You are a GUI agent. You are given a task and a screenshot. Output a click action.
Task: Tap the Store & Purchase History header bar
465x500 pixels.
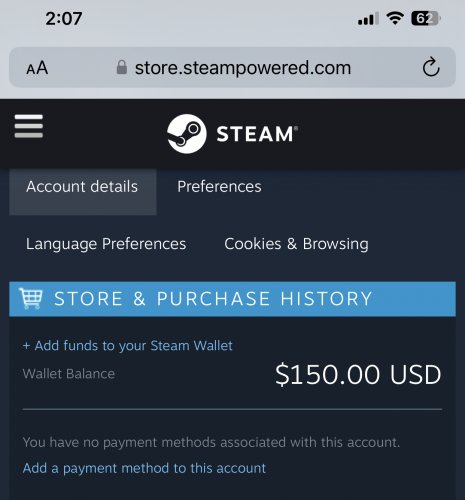click(x=232, y=299)
